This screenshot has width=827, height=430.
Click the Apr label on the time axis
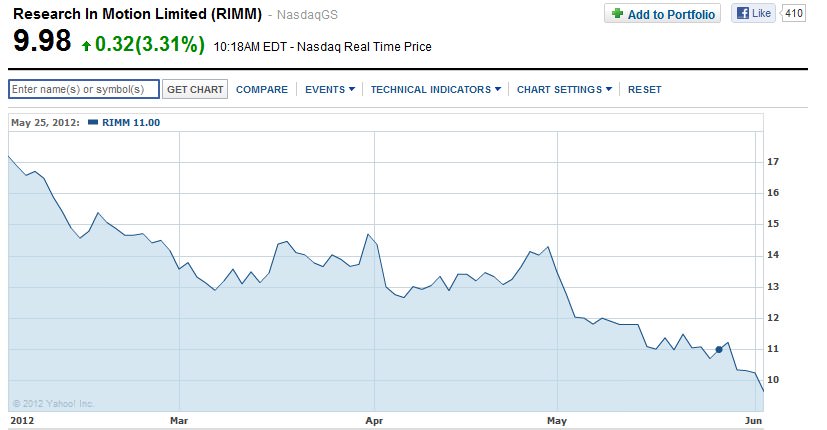[x=374, y=421]
